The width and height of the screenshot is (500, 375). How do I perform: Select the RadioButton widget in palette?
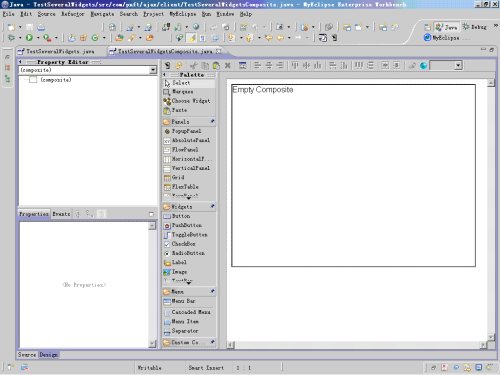pos(189,253)
